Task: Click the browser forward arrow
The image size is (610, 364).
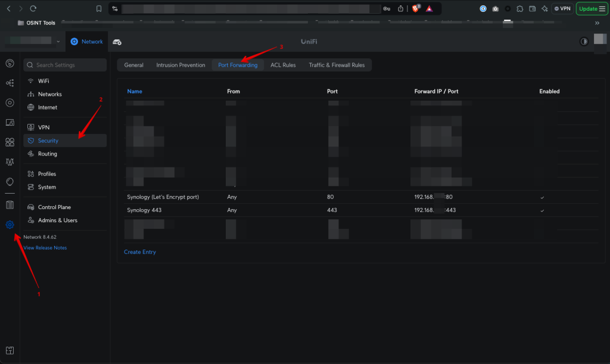Action: pos(21,8)
